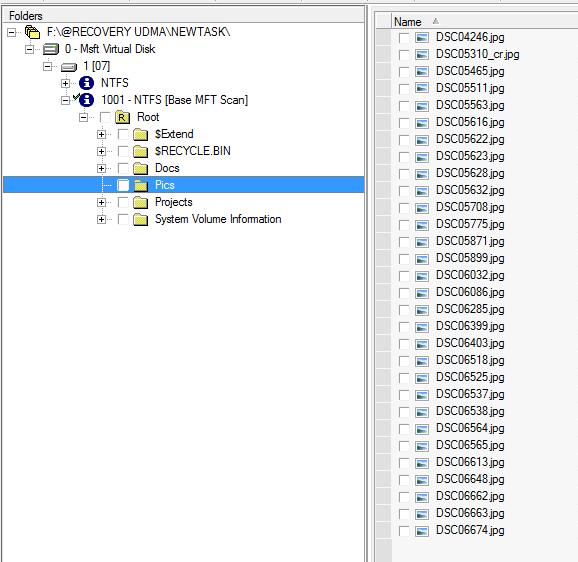Check the Projects folder checkbox
The height and width of the screenshot is (562, 578).
123,202
